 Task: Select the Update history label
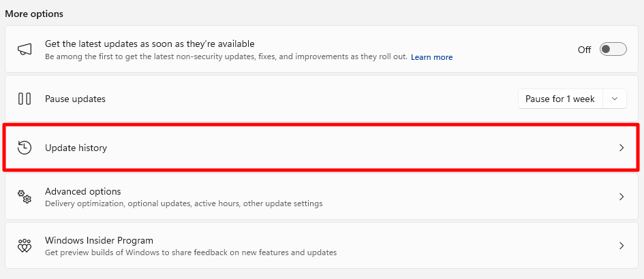coord(76,148)
